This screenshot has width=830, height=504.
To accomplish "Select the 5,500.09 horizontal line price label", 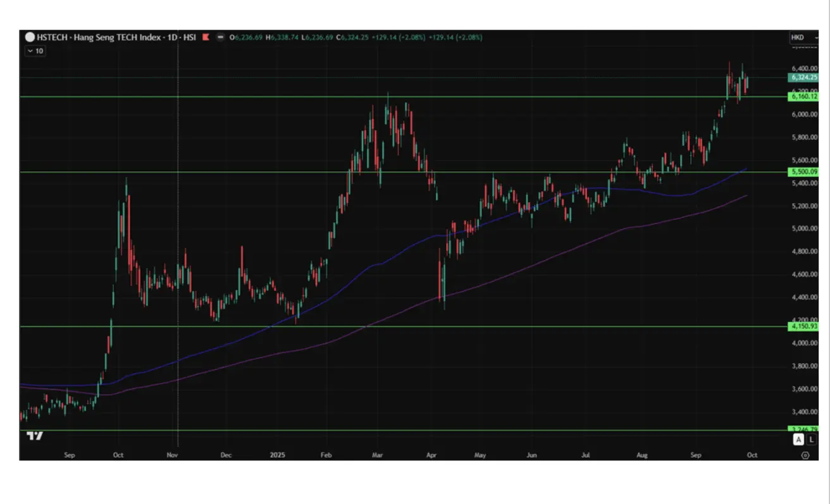I will (803, 172).
